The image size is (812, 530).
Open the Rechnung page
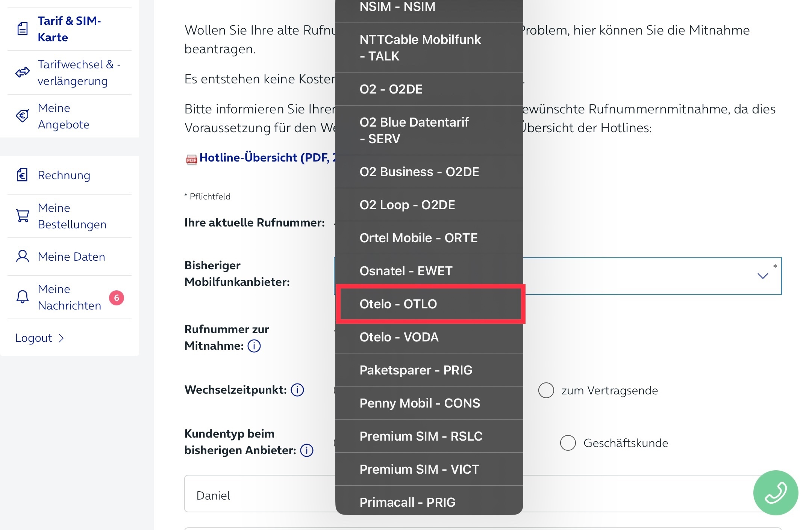[69, 175]
